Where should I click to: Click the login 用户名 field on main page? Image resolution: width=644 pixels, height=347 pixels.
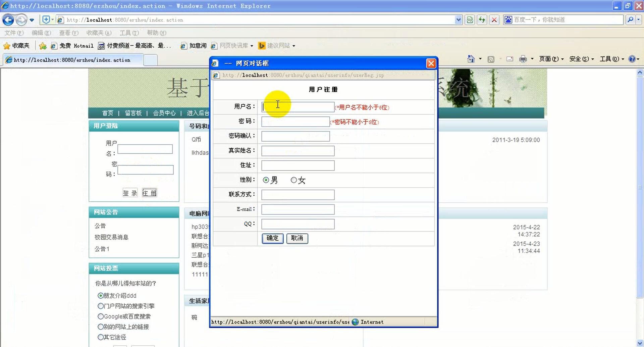pyautogui.click(x=145, y=149)
